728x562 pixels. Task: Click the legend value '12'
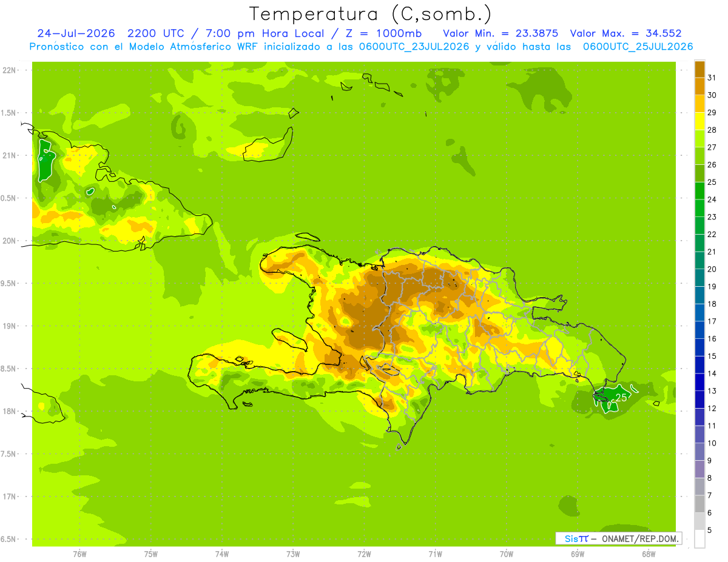coord(712,408)
